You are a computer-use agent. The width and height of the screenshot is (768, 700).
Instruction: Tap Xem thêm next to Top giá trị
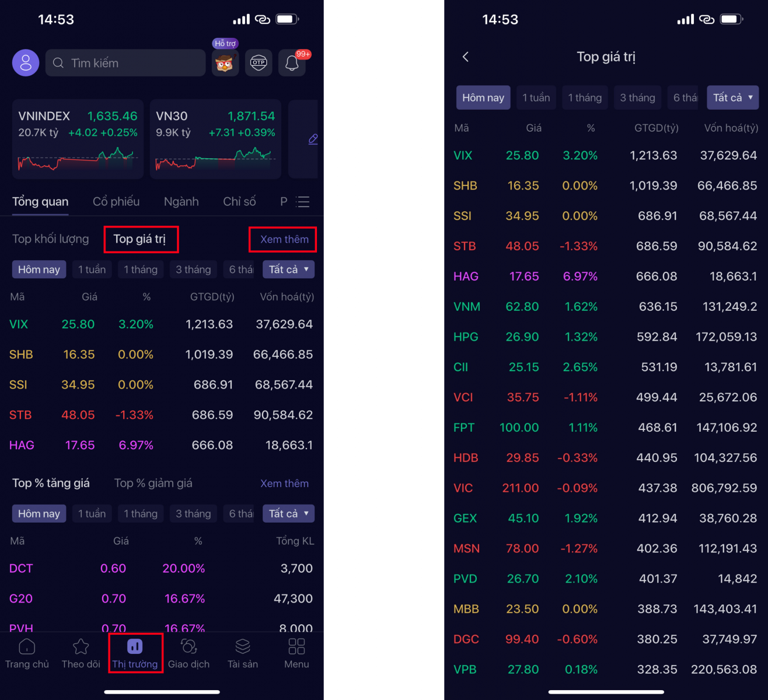point(284,239)
